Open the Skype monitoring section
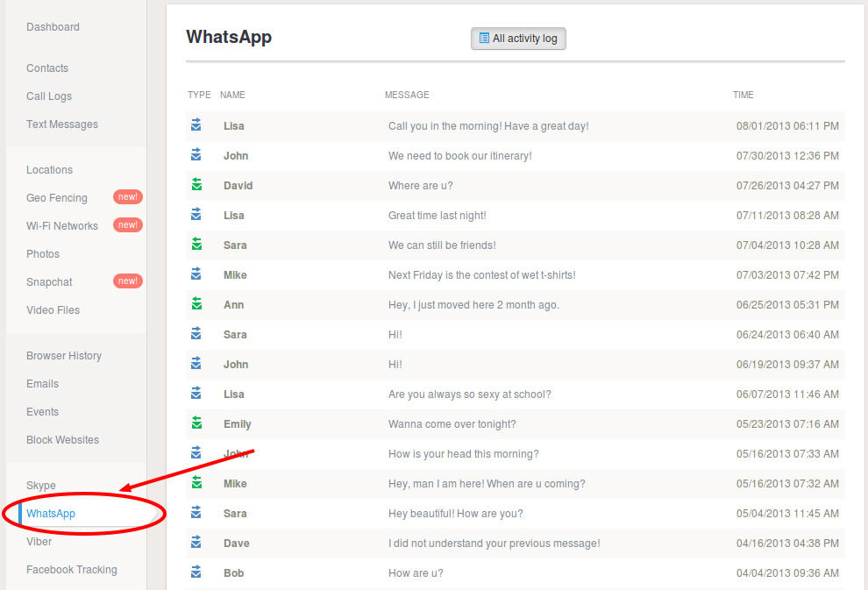The width and height of the screenshot is (868, 590). click(40, 485)
